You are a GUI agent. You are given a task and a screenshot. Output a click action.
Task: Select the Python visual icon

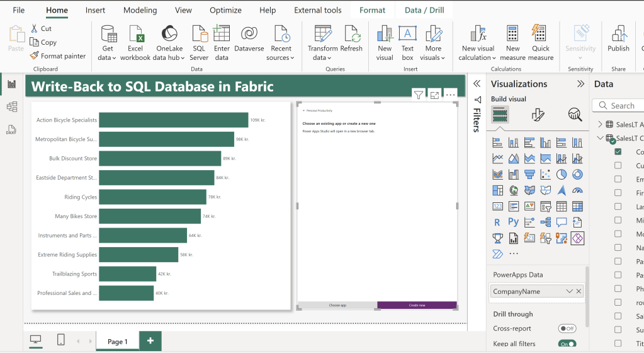[514, 222]
